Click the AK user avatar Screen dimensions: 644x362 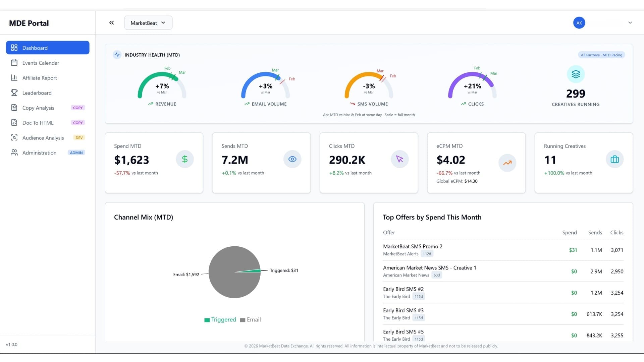pyautogui.click(x=579, y=23)
